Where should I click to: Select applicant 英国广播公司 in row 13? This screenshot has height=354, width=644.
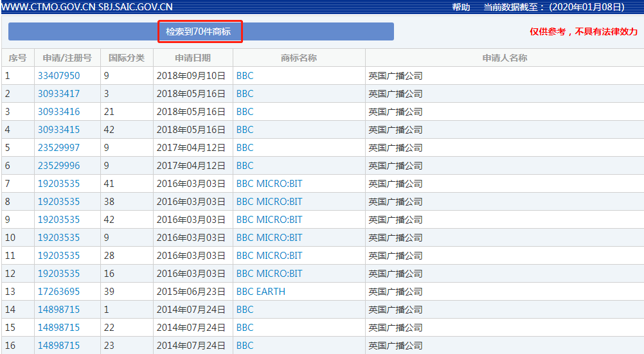point(395,292)
